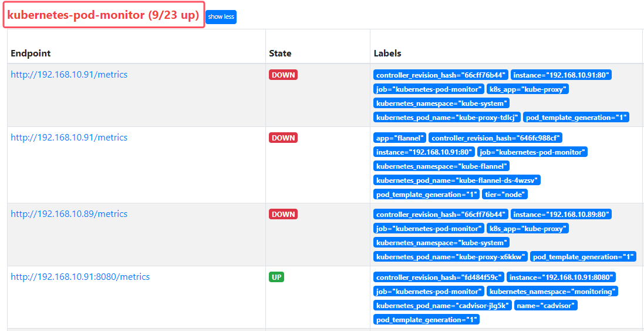
Task: Open the 192.168.10.91/metrics endpoint in kube-proxy-tdlcj row
Action: 69,75
